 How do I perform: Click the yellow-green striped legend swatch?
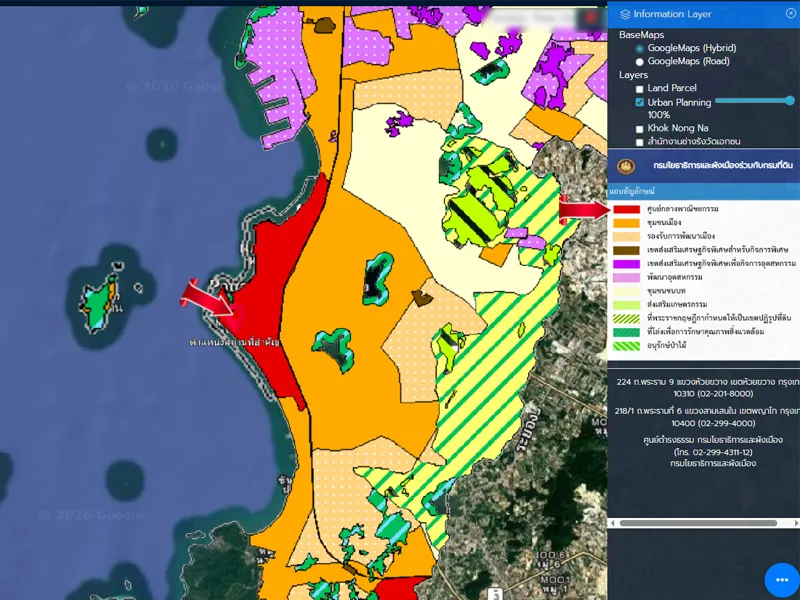[627, 318]
